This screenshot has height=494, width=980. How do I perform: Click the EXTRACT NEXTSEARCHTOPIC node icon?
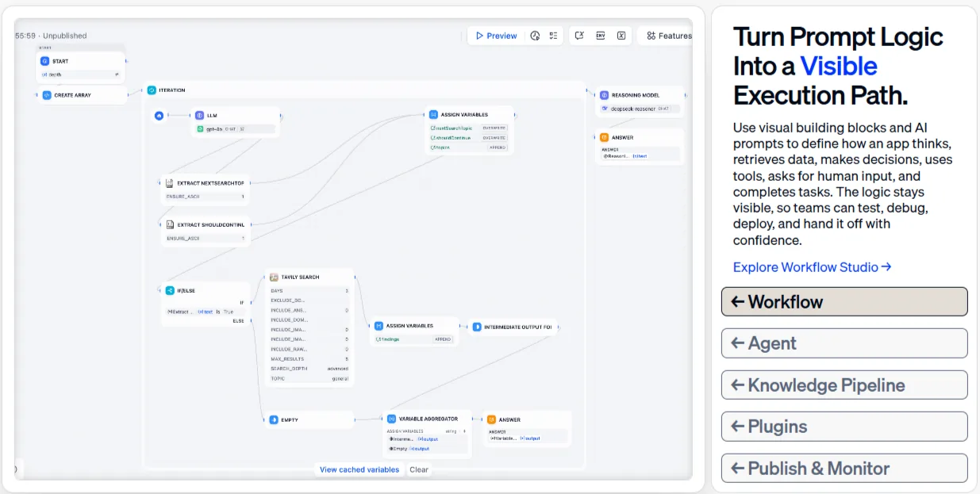pyautogui.click(x=170, y=183)
